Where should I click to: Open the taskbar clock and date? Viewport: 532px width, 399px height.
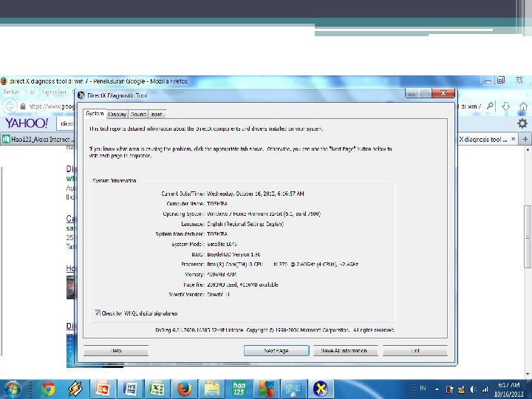(509, 389)
